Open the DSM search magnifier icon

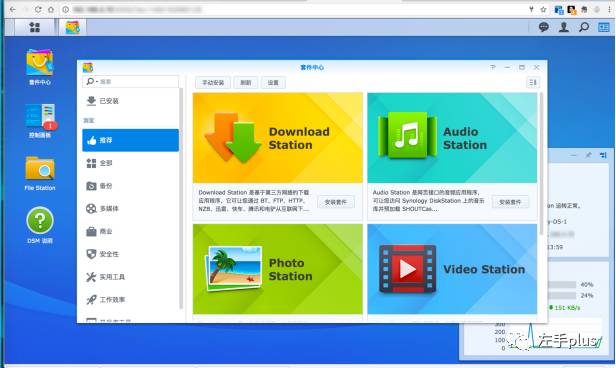[x=584, y=27]
